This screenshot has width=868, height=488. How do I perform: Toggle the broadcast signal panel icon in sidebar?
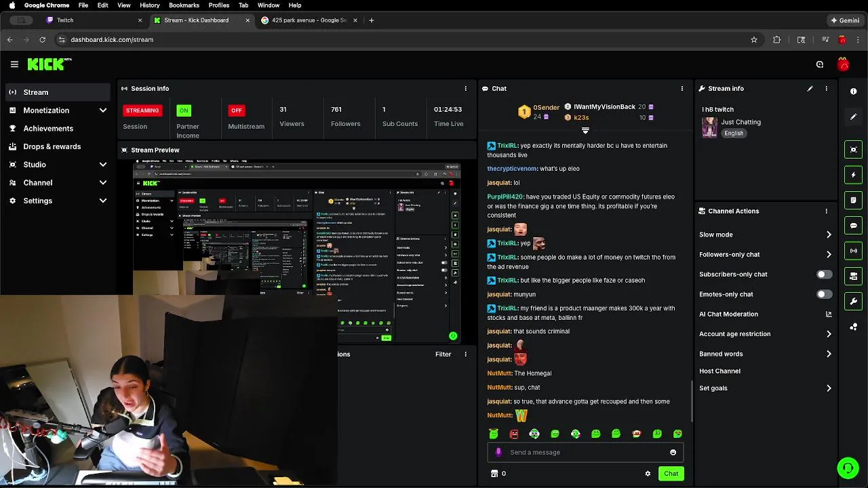(x=853, y=251)
